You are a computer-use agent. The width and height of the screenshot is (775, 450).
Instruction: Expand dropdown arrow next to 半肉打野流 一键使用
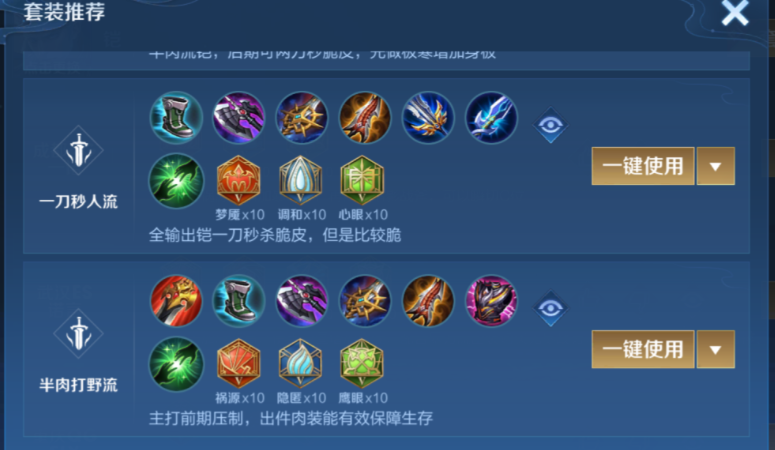point(716,350)
